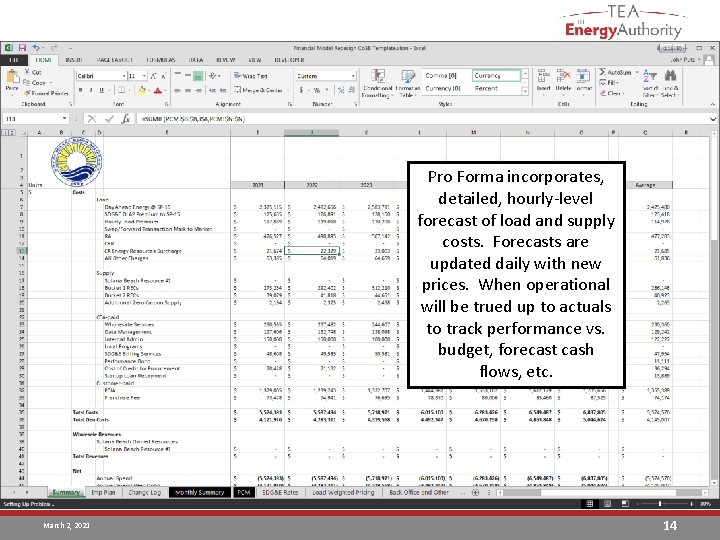Click the Undo arrow icon
The height and width of the screenshot is (540, 720).
click(36, 48)
